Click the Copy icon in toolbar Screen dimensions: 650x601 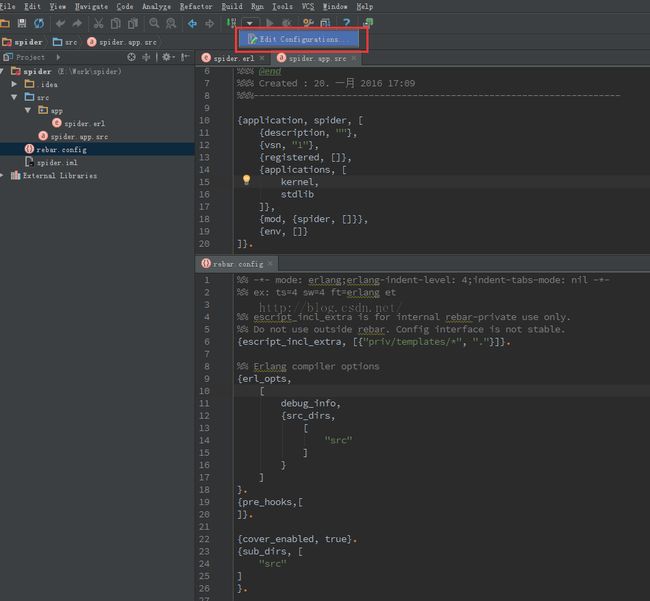(x=116, y=24)
